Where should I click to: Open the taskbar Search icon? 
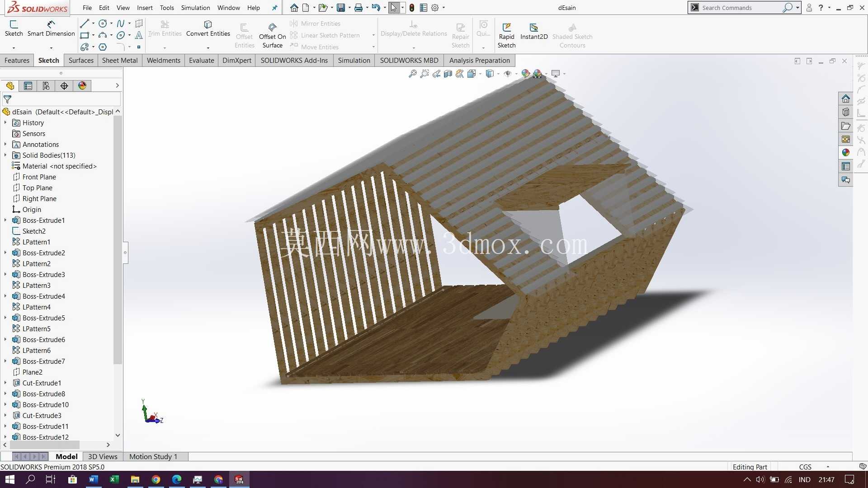[x=30, y=479]
